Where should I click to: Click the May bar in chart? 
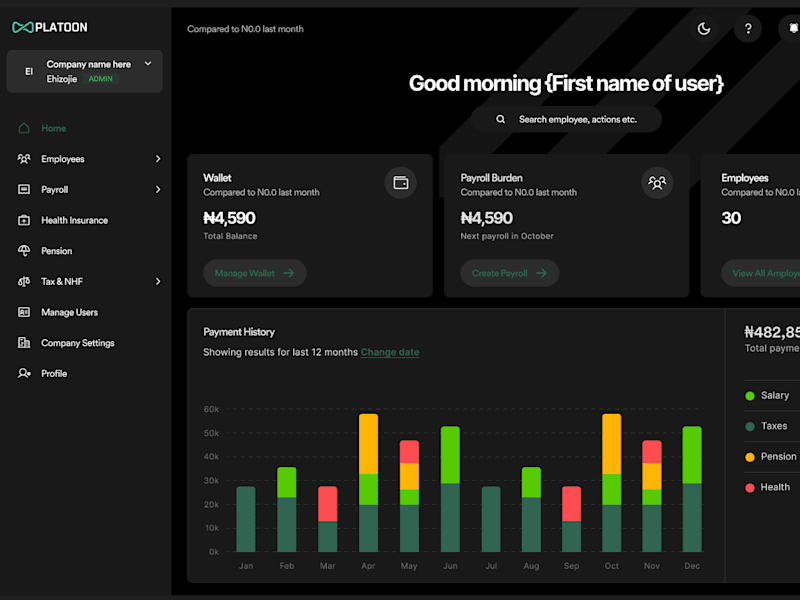(409, 496)
